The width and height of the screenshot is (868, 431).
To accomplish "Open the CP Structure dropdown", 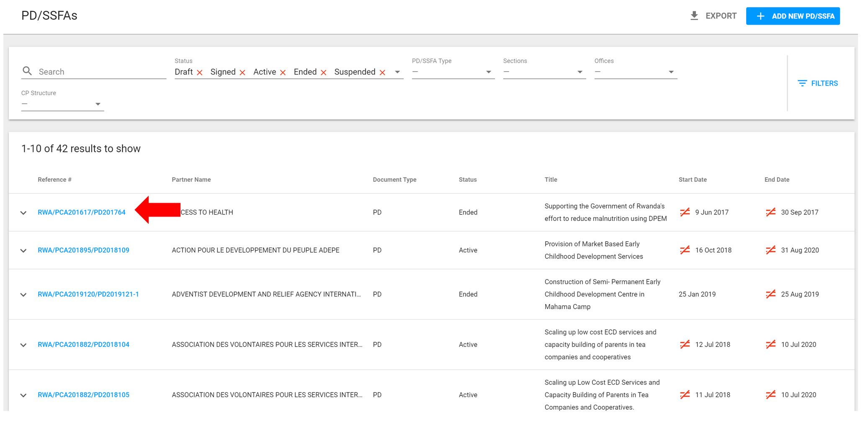I will [x=98, y=103].
